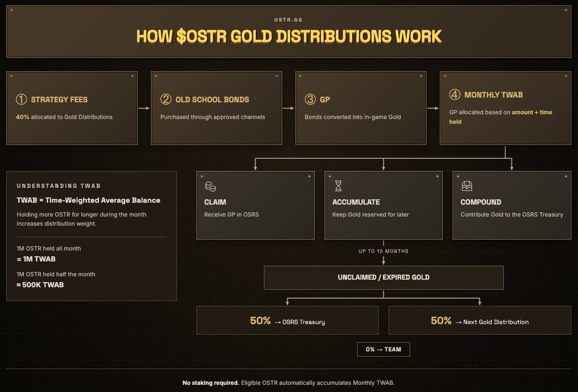Click the MONTHLY TWAB heading
578x392 pixels.
pos(493,95)
